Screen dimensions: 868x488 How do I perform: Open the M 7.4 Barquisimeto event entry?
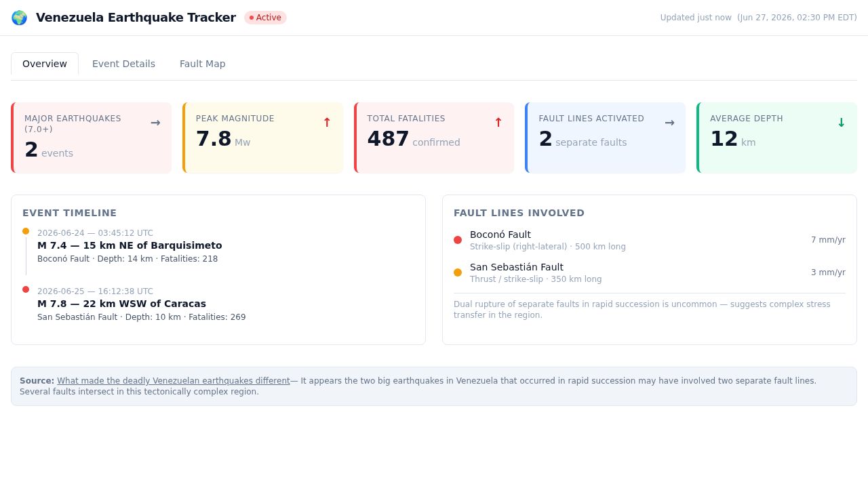[x=130, y=245]
